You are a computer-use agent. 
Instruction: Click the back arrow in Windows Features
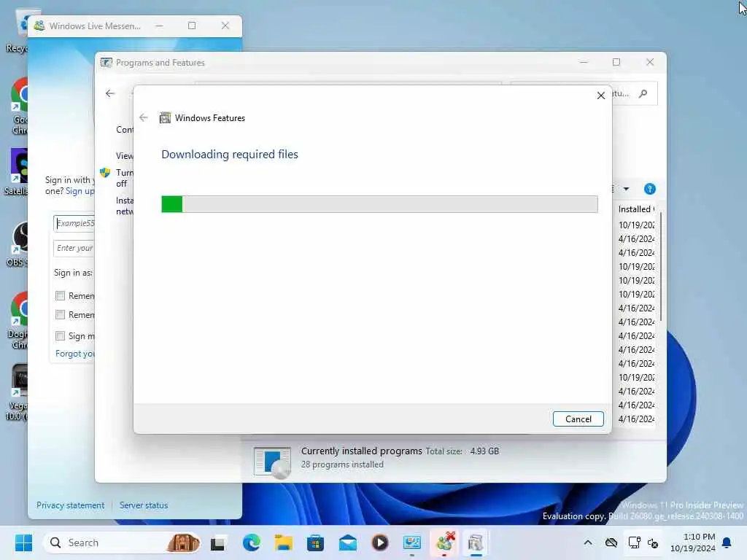(x=144, y=117)
